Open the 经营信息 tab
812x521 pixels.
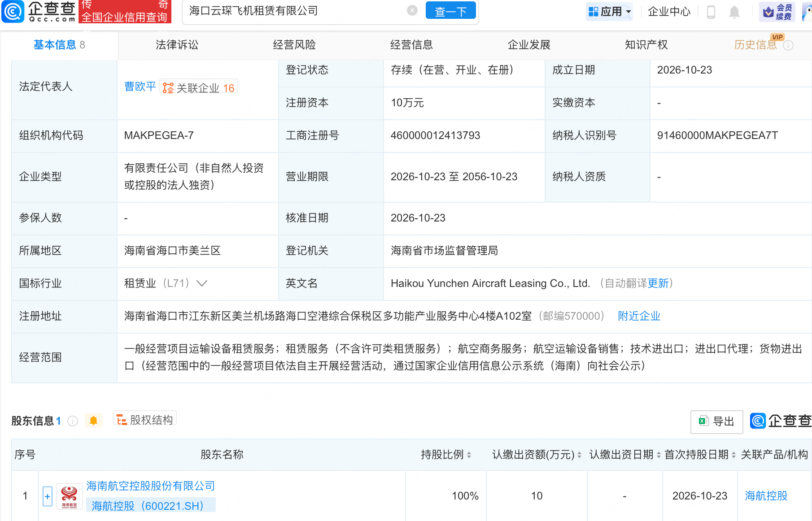click(411, 45)
